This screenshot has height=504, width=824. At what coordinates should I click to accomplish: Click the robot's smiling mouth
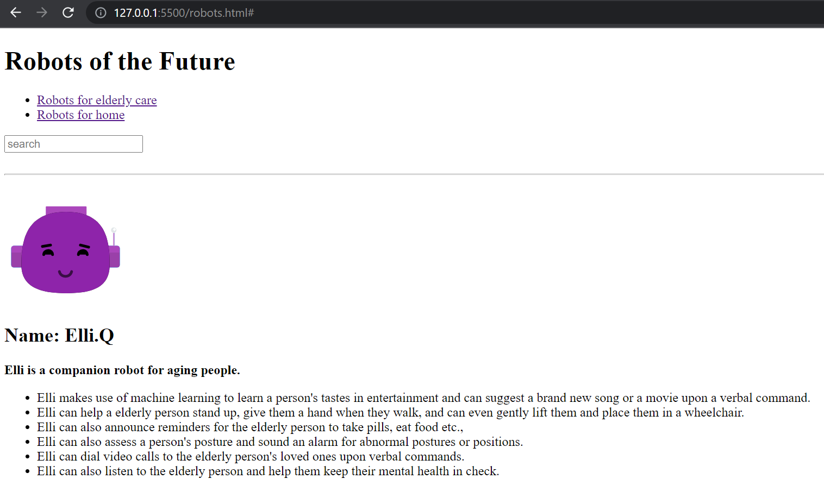pos(66,273)
